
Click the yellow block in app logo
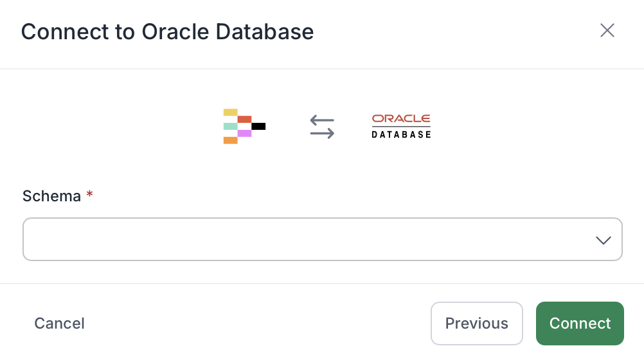pos(230,112)
